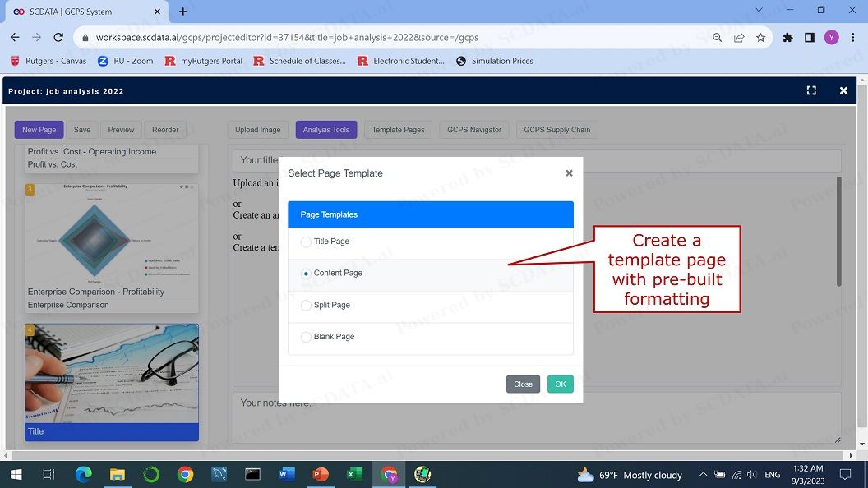Viewport: 868px width, 488px height.
Task: Open PowerPoint from the taskbar
Action: point(320,474)
